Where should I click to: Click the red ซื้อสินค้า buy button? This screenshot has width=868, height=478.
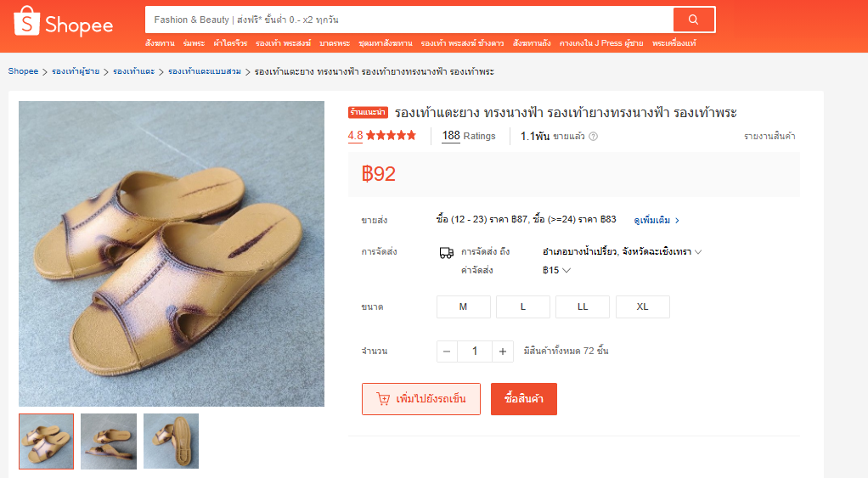pos(524,399)
